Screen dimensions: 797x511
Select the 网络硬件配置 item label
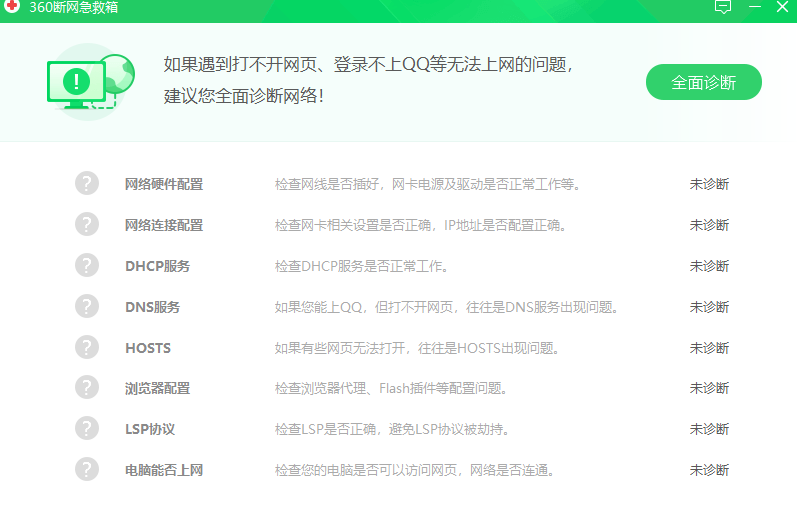click(164, 184)
